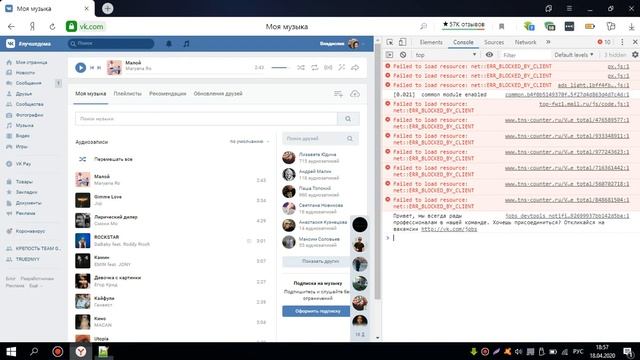Click the broadcast icon in the player

(x=328, y=67)
